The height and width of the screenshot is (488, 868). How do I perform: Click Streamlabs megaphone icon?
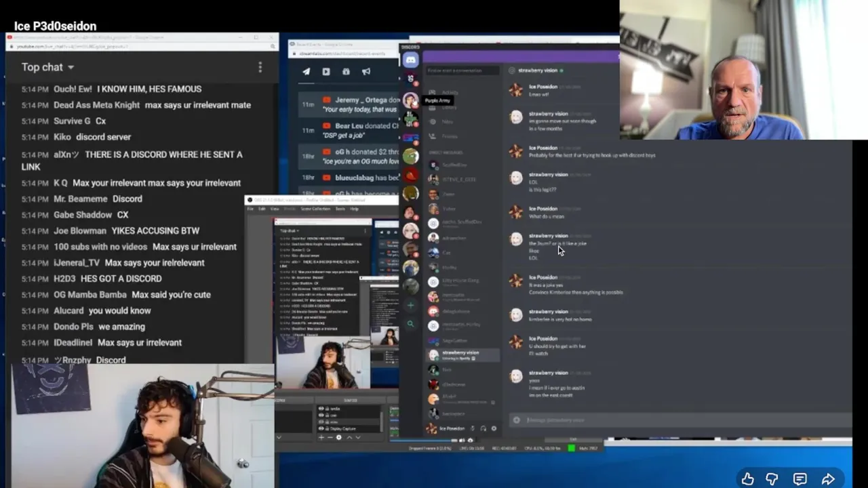point(366,71)
